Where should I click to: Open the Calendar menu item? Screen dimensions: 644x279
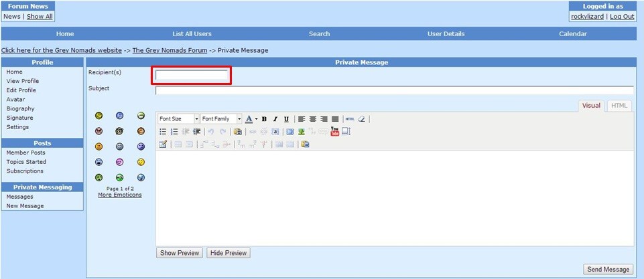coord(573,34)
